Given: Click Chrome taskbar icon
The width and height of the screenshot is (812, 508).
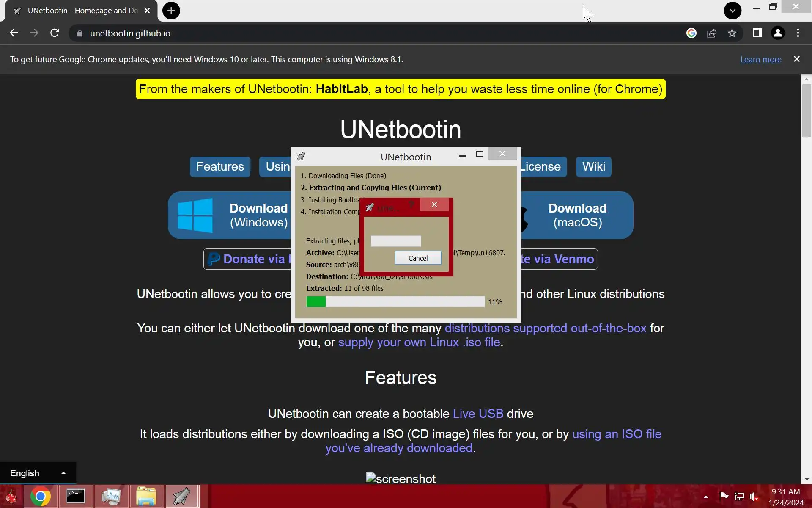Looking at the screenshot, I should pos(40,496).
